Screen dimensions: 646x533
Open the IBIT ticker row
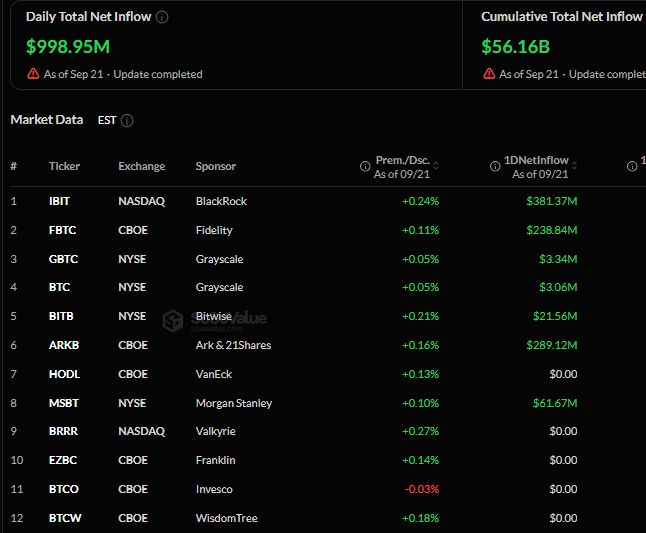click(x=59, y=201)
